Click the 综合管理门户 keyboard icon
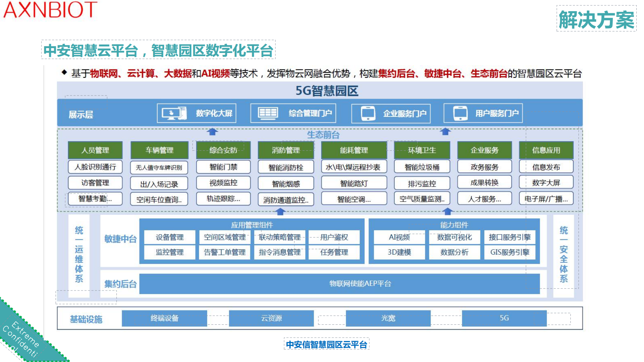 268,113
